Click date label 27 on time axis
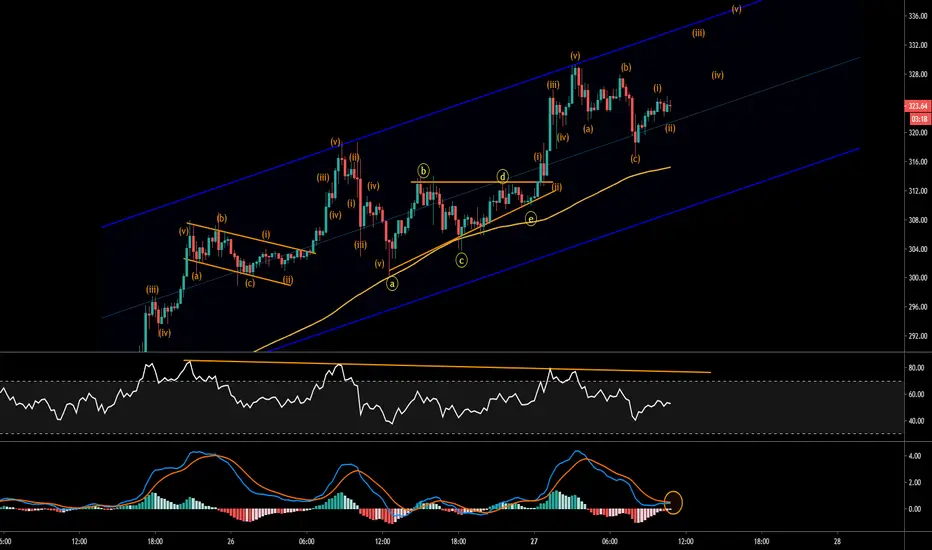Viewport: 932px width, 550px height. click(534, 541)
